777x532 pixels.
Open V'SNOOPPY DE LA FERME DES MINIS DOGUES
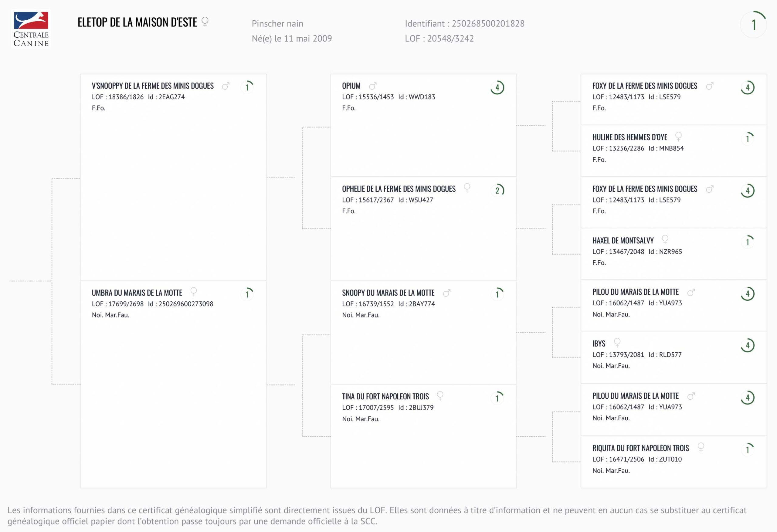coord(152,86)
